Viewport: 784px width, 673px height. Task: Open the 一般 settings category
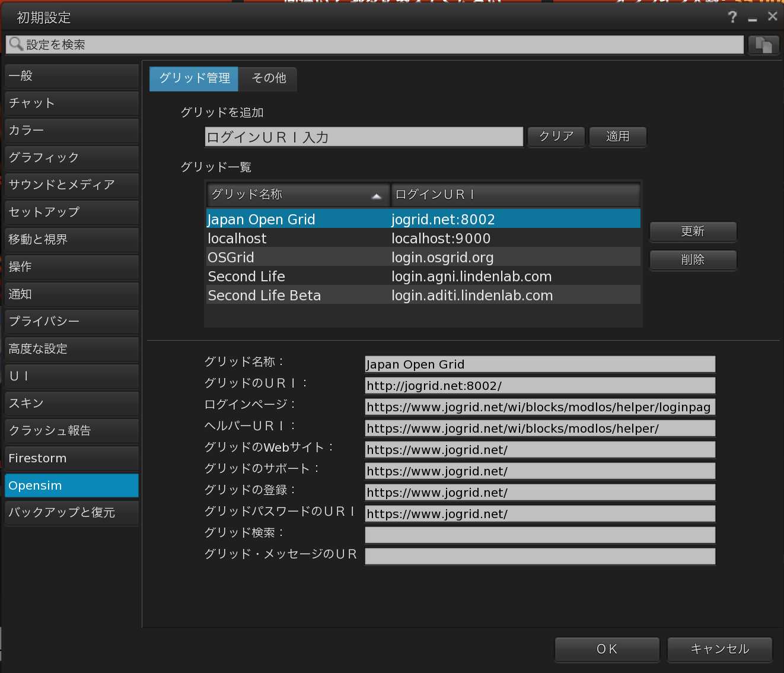point(72,76)
